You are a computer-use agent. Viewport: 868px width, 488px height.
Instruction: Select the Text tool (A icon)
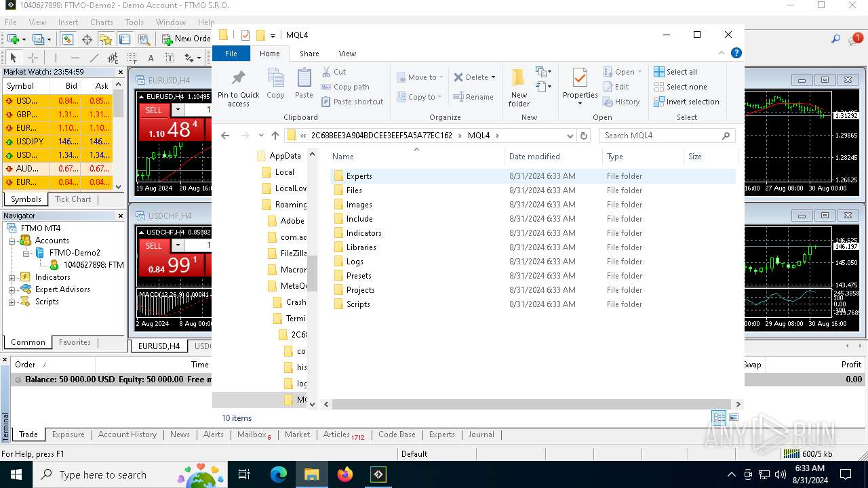(151, 58)
